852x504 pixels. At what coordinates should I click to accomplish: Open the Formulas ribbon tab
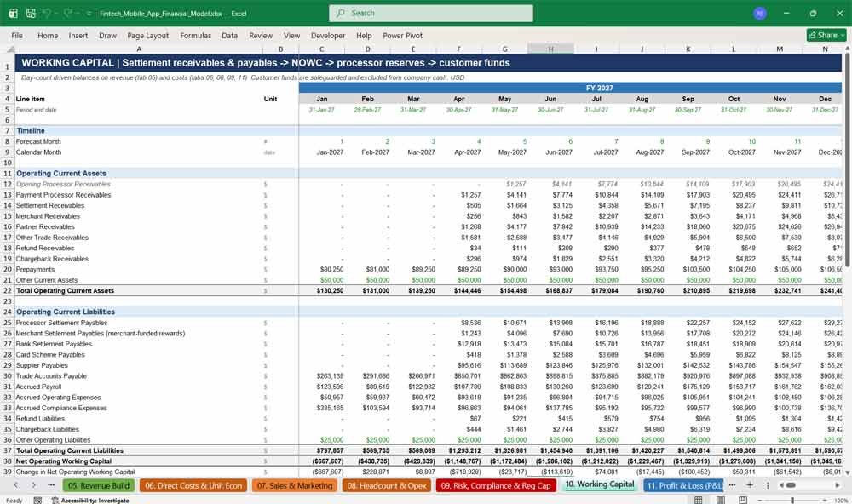(196, 35)
